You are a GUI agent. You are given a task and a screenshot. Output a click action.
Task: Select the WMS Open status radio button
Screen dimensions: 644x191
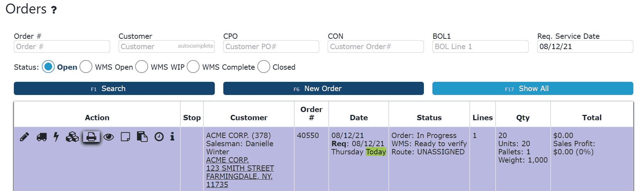86,67
